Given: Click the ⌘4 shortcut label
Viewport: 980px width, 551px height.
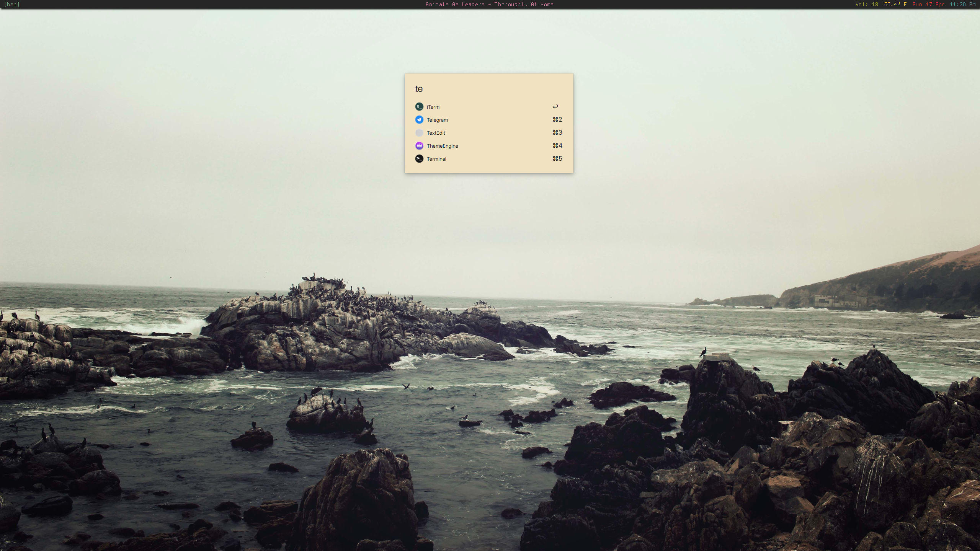Looking at the screenshot, I should [557, 146].
